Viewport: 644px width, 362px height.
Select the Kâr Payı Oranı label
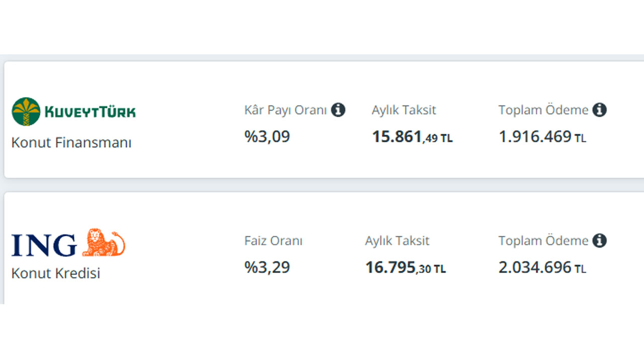point(286,110)
